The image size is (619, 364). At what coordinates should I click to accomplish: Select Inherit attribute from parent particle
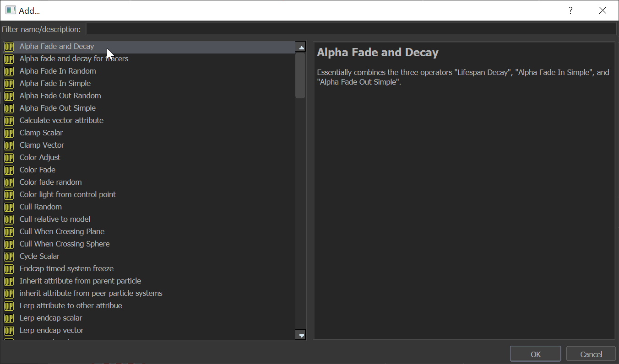[149, 281]
